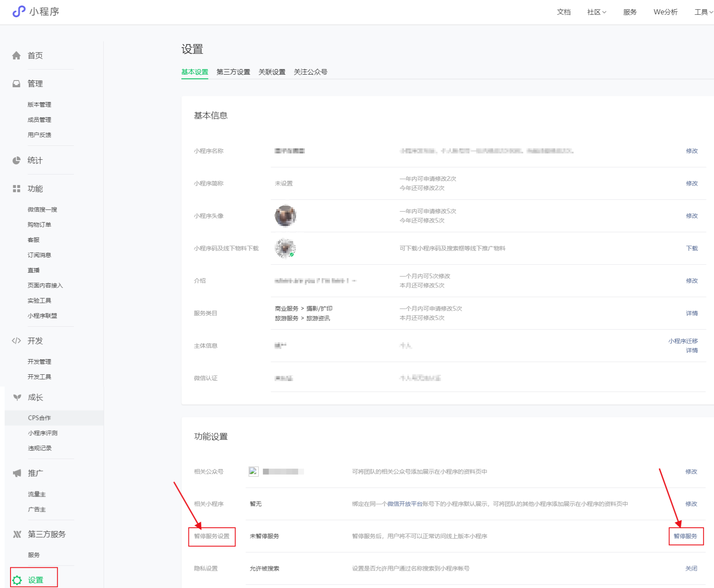Click 下载 link for mini program code
This screenshot has width=714, height=588.
692,248
